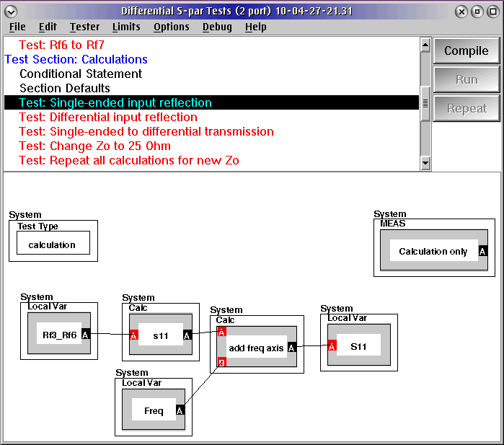Select 'Test: Differential input reflection' row
The height and width of the screenshot is (445, 504).
pos(211,118)
